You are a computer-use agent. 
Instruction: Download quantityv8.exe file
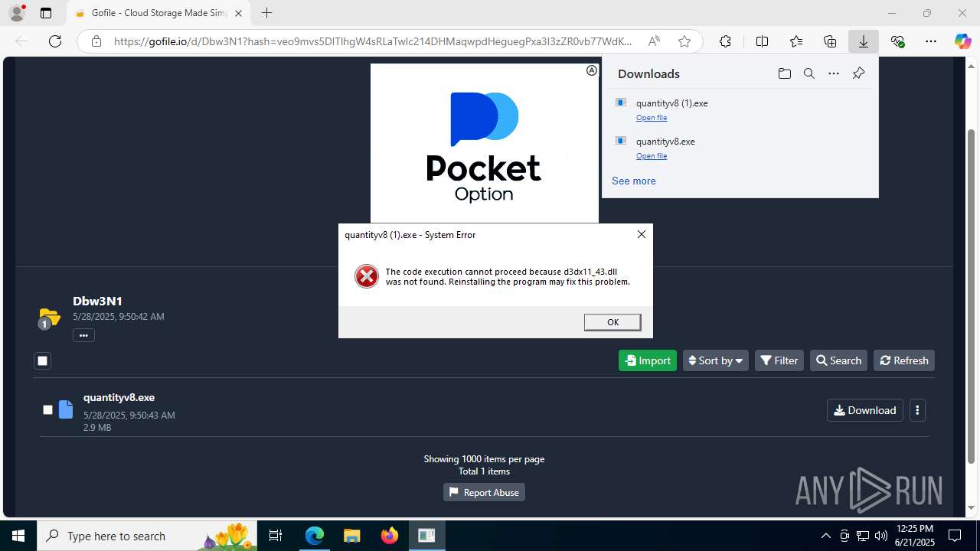[865, 410]
